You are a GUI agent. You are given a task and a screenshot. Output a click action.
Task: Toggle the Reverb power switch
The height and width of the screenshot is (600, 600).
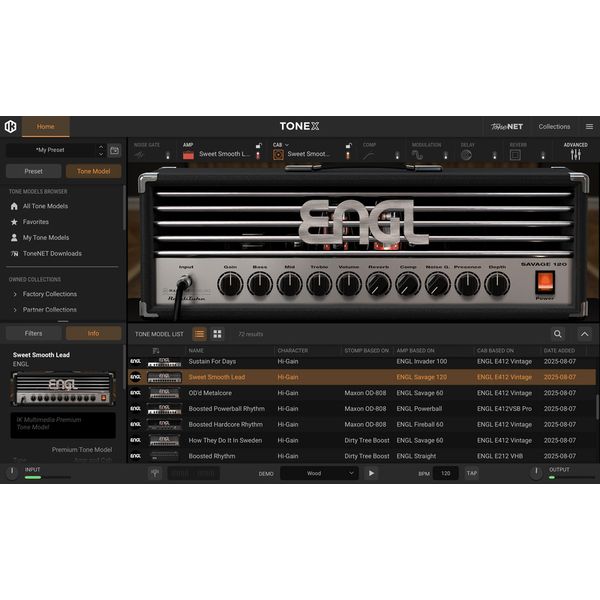[543, 155]
